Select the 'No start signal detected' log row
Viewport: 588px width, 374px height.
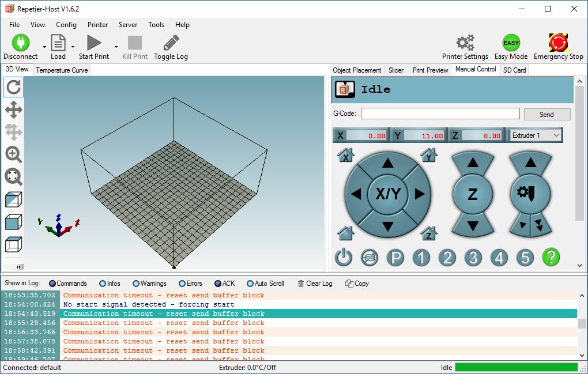[x=289, y=304]
